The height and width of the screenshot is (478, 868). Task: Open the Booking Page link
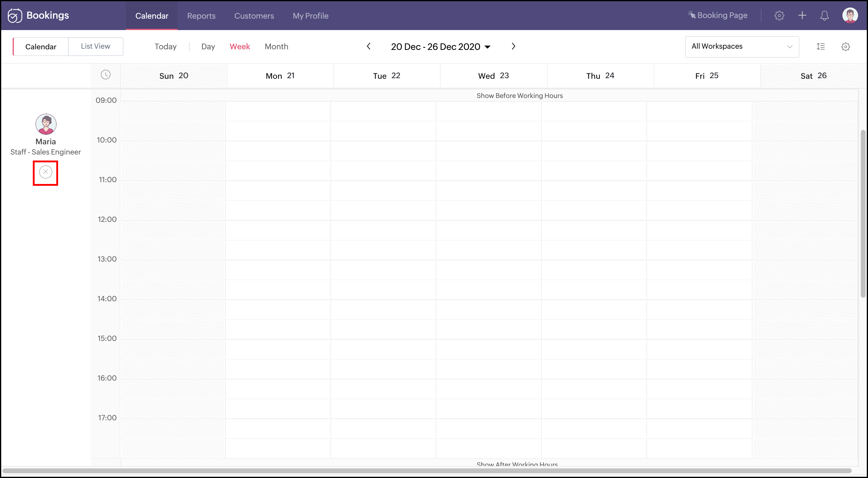point(718,16)
